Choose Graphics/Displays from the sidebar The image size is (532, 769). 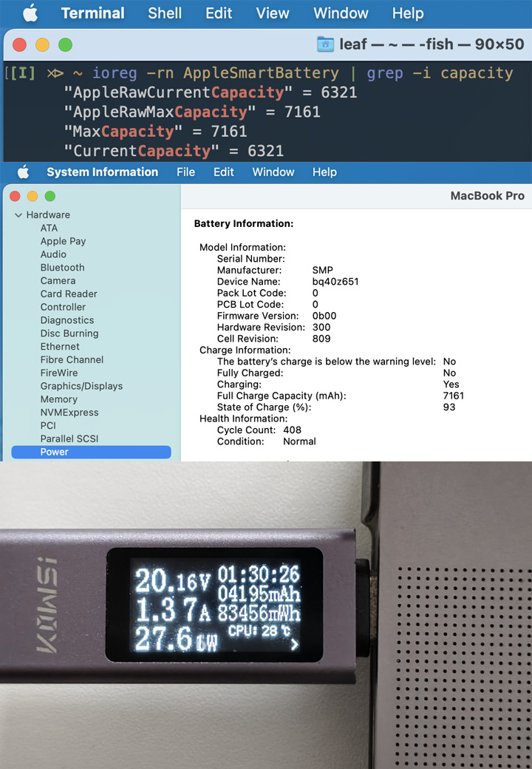(81, 386)
